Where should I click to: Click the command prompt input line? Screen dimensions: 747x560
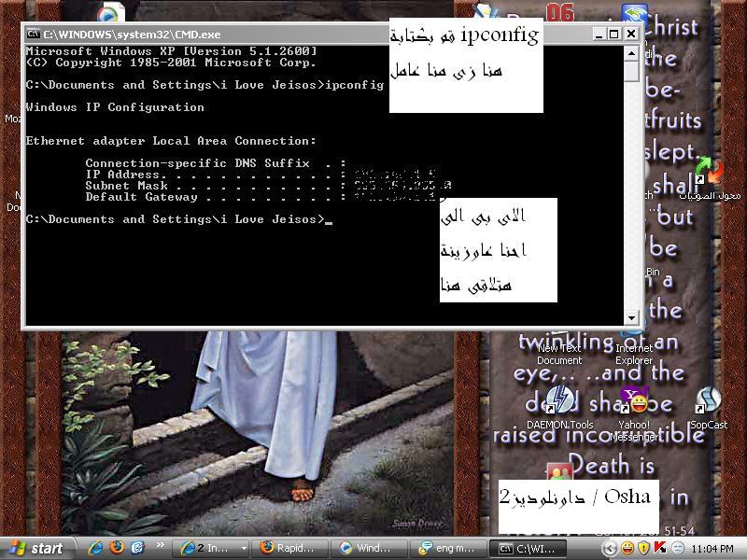coord(178,219)
